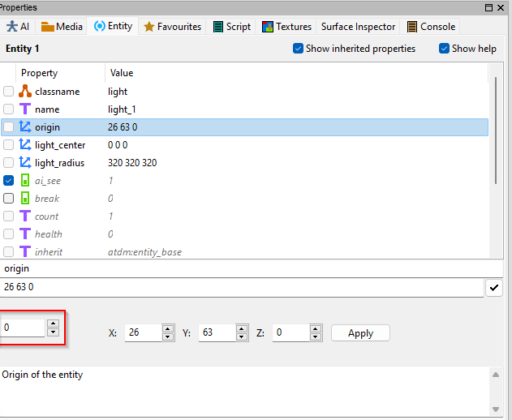Click the health property text icon
The image size is (512, 420).
coord(24,234)
